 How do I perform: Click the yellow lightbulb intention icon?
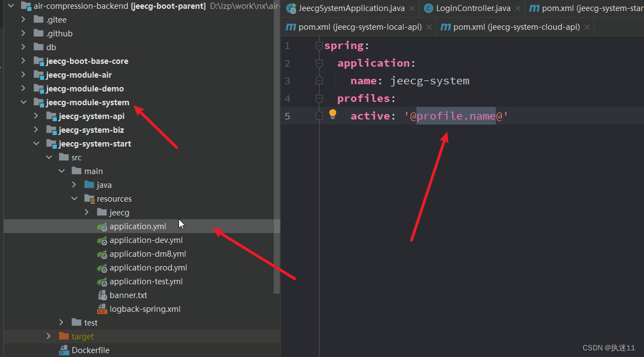tap(333, 114)
